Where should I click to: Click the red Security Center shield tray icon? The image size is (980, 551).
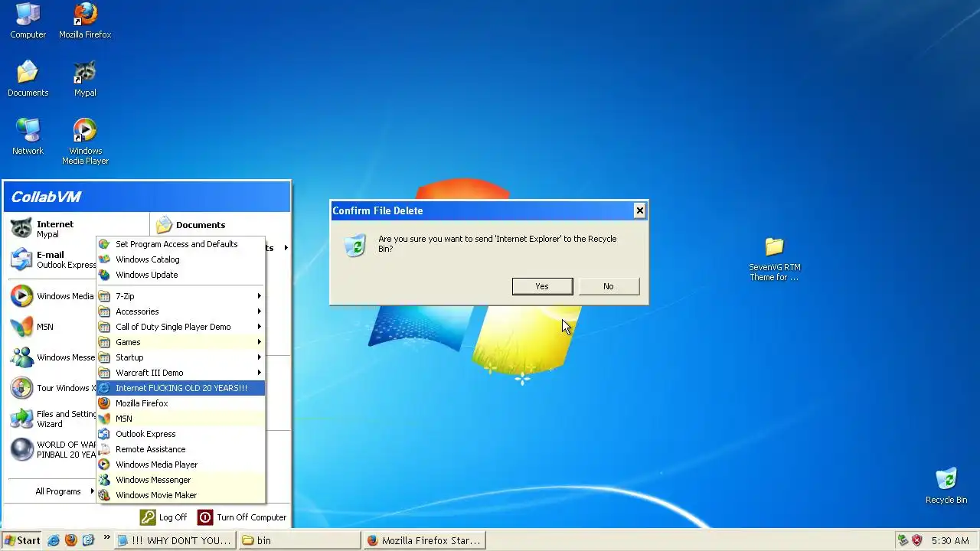click(916, 540)
